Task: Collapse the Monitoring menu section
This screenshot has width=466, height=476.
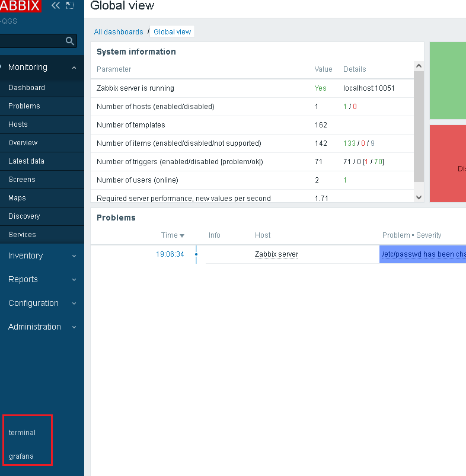Action: (42, 68)
